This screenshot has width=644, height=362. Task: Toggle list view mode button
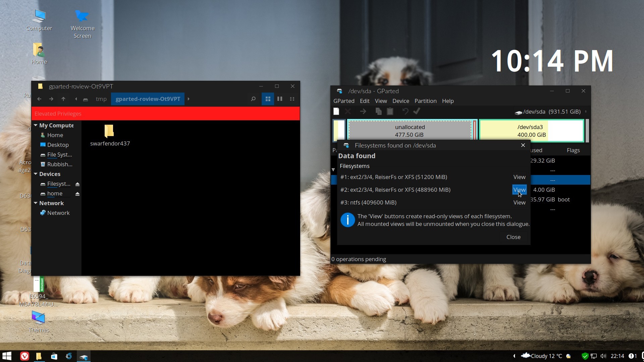click(280, 99)
